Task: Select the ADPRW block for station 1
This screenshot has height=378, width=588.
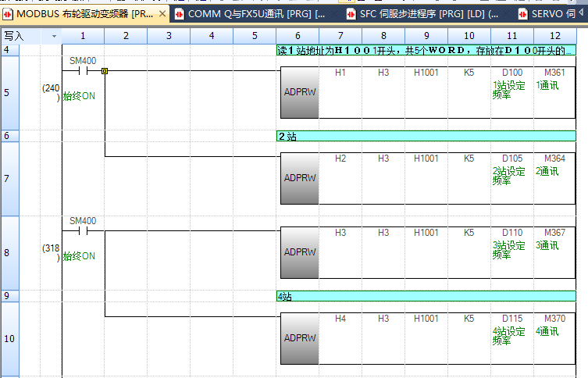Action: pyautogui.click(x=299, y=92)
